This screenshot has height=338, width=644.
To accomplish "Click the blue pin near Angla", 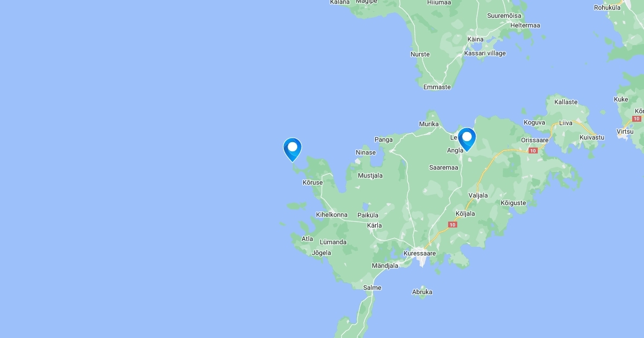I will point(467,139).
